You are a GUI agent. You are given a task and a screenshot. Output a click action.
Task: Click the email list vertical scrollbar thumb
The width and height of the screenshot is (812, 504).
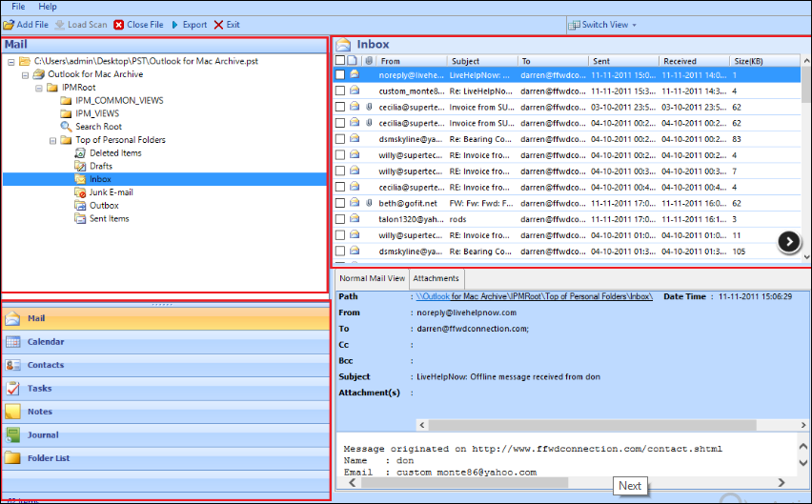click(x=806, y=85)
